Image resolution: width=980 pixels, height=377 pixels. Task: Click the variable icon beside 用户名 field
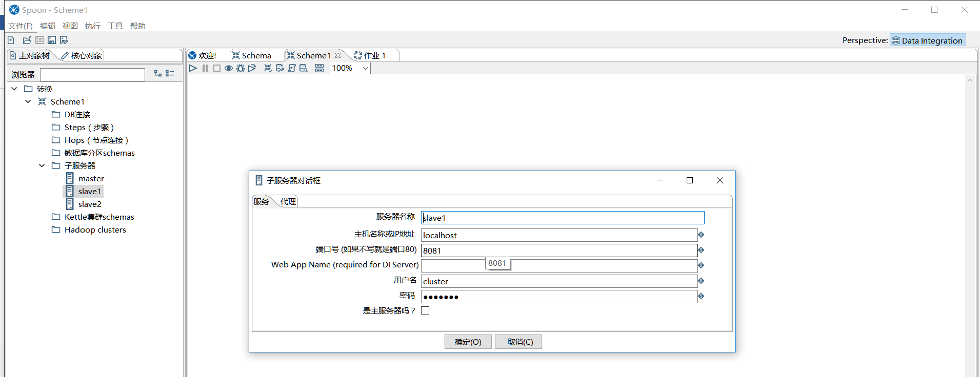(701, 281)
